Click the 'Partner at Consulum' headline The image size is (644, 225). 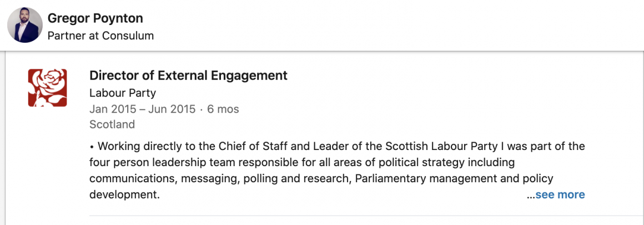pyautogui.click(x=100, y=36)
